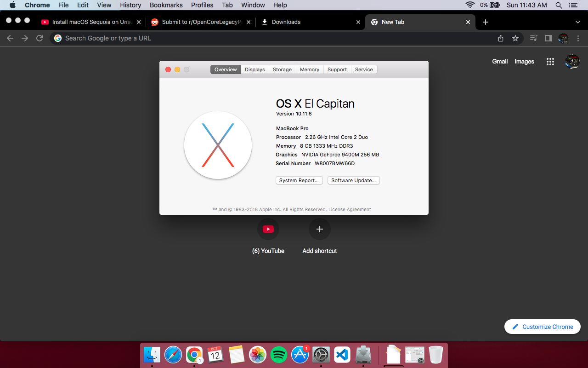Click the Version 10.11.6 text
The image size is (588, 368).
click(x=294, y=114)
